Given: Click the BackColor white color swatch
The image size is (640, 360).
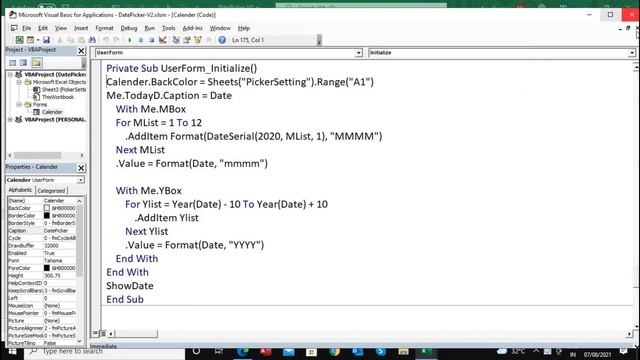Looking at the screenshot, I should [x=47, y=208].
